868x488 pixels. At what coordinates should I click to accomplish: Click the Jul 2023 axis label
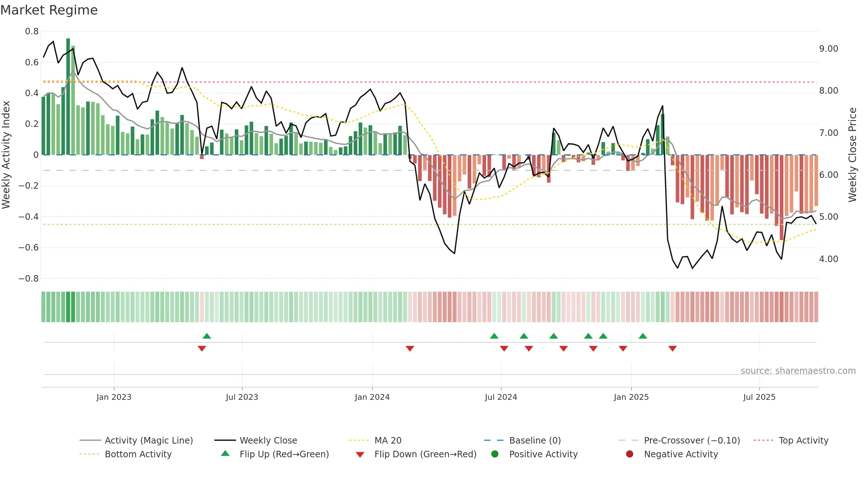[x=242, y=397]
